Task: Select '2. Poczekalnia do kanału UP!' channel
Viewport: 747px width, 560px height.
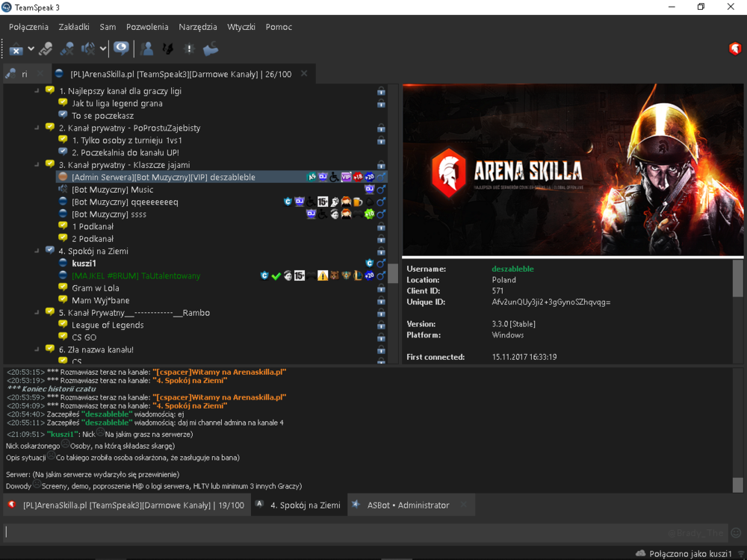Action: pos(125,153)
